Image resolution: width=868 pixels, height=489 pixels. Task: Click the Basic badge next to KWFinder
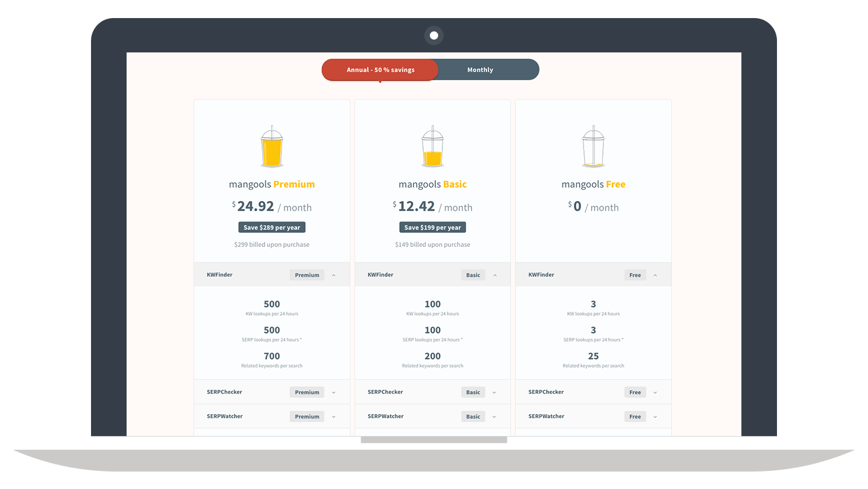(x=473, y=275)
